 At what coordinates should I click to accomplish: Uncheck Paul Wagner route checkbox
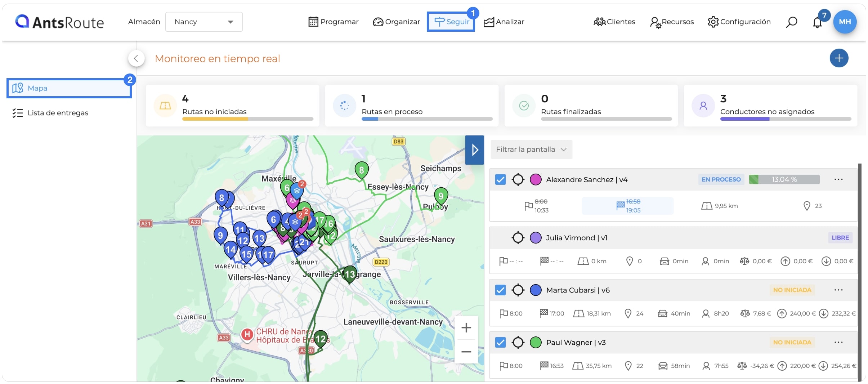500,342
